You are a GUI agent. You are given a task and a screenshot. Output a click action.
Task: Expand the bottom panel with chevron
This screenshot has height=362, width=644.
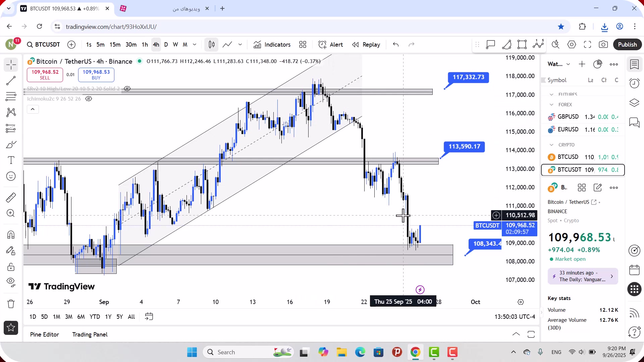coord(516,334)
